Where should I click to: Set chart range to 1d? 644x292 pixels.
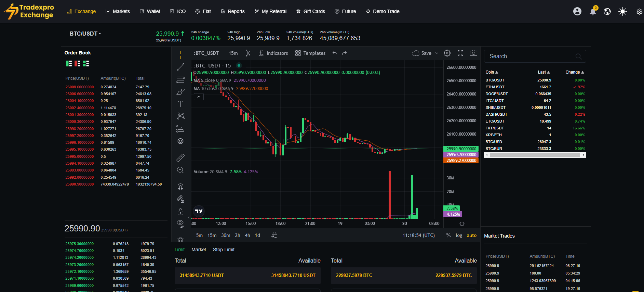257,235
